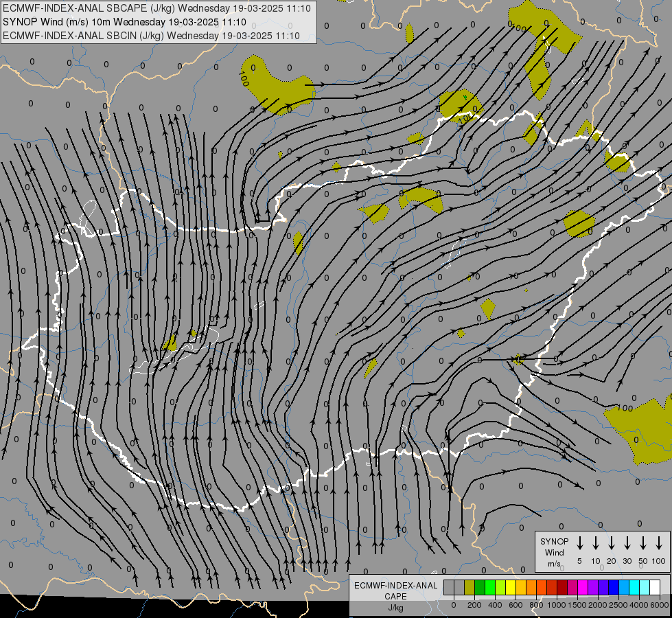Pick the pinkish-magenta swatch right of 1500
This screenshot has height=618, width=672.
pos(572,587)
